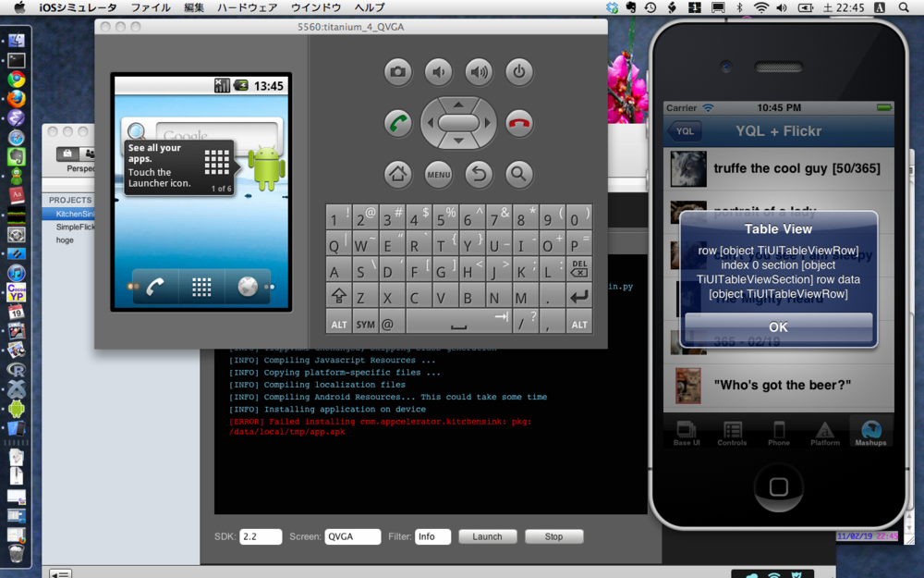Click the iPhone simulator home button

tap(778, 486)
